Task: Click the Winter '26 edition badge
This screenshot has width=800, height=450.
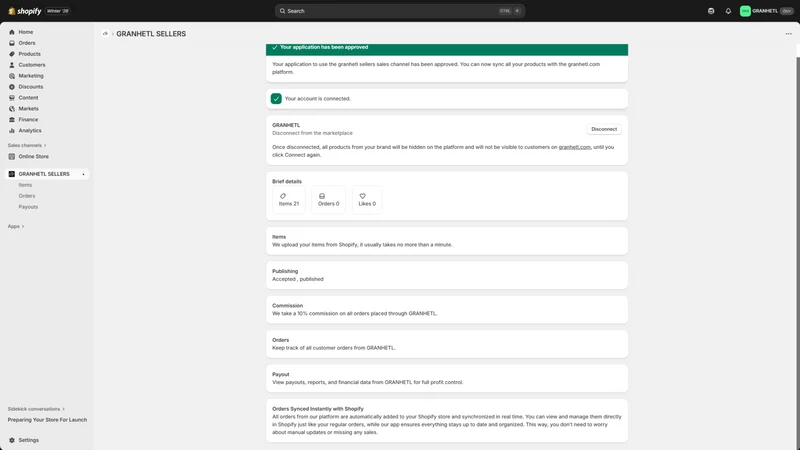Action: 58,11
